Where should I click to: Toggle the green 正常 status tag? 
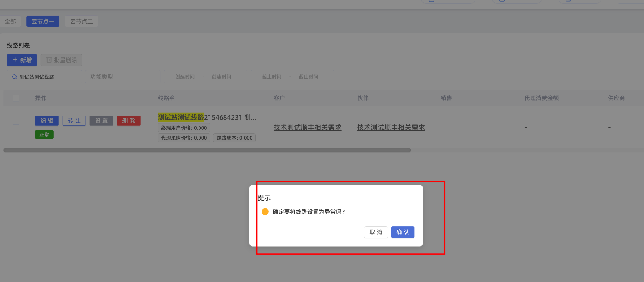point(44,135)
